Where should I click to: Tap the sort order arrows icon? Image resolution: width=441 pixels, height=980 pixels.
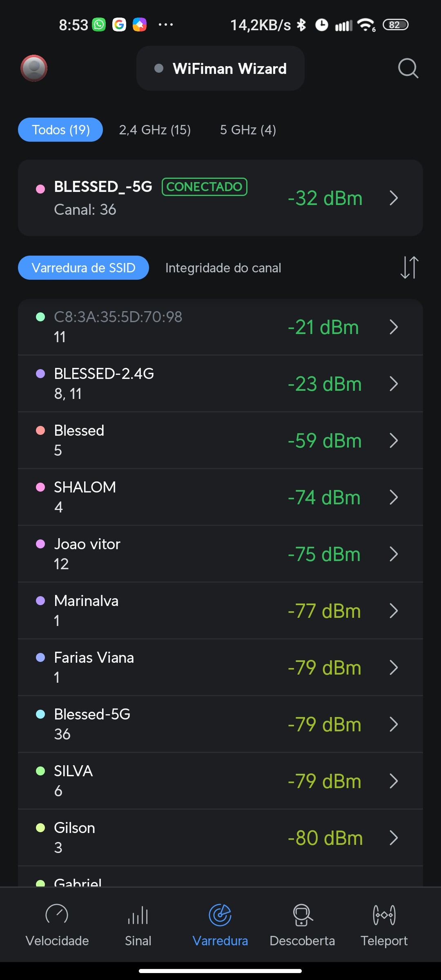tap(409, 267)
